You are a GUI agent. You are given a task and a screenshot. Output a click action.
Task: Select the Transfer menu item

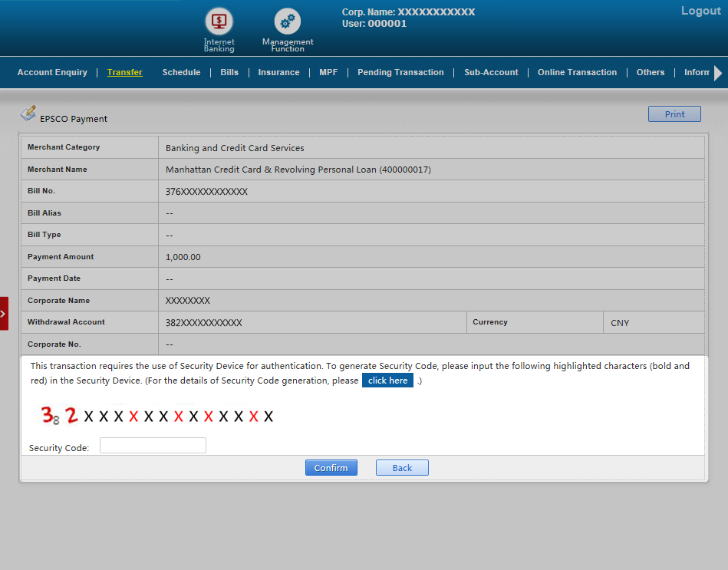tap(124, 72)
